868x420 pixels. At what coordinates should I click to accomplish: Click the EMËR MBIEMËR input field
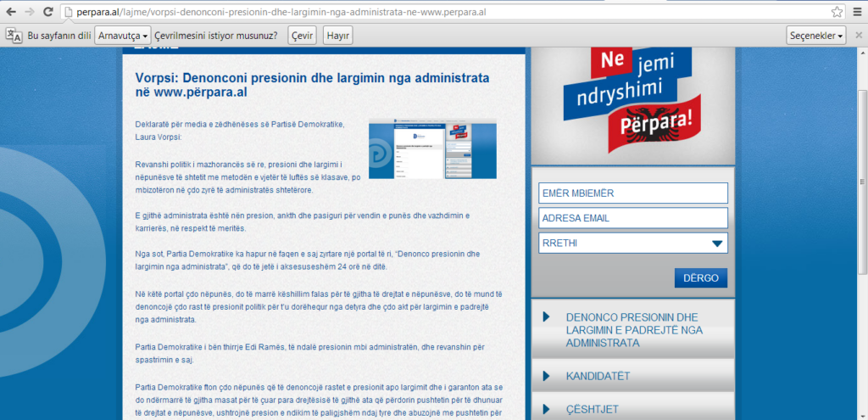click(632, 193)
